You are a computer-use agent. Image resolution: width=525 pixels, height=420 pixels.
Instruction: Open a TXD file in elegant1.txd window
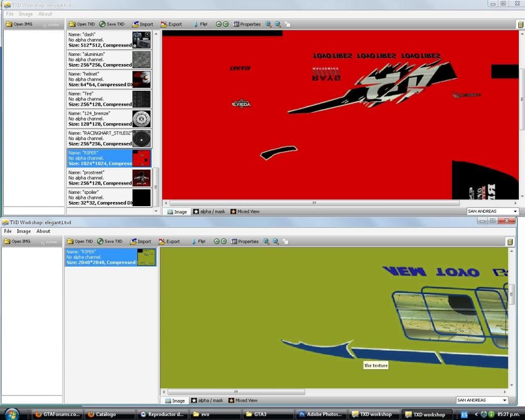pos(80,241)
